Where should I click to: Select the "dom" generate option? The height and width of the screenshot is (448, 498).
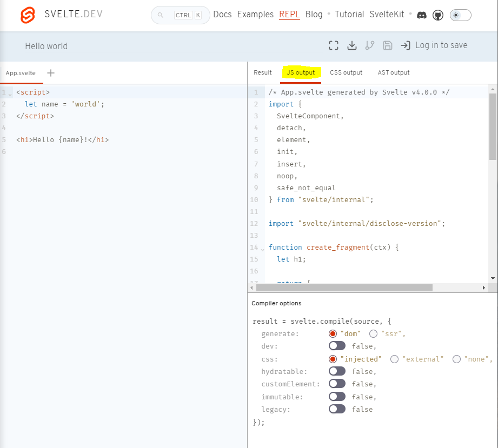(333, 333)
